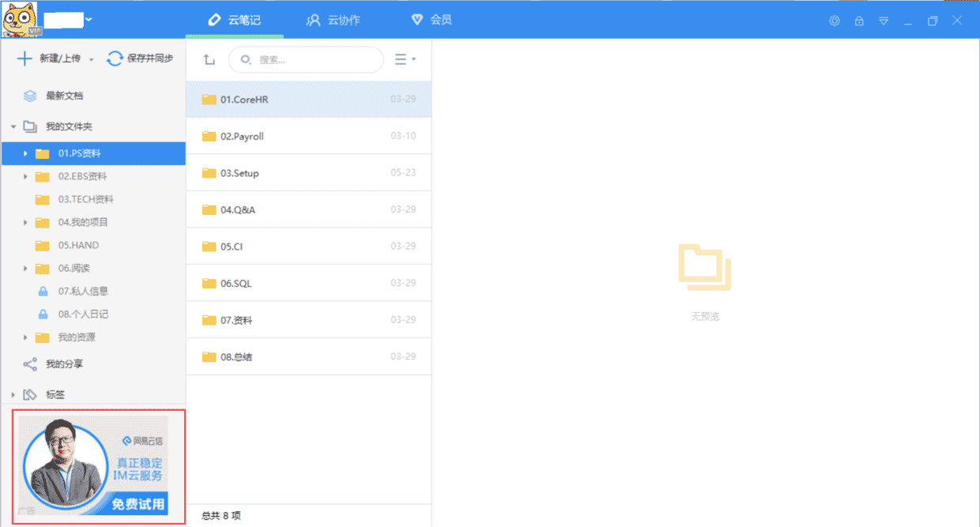Image resolution: width=980 pixels, height=527 pixels.
Task: Switch to the 会员 membership tab
Action: coord(432,20)
